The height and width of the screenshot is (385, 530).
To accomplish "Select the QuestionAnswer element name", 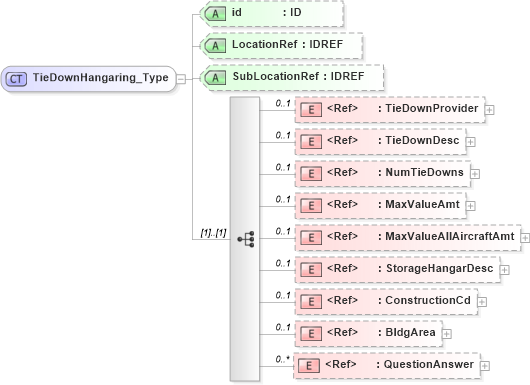I will (429, 364).
